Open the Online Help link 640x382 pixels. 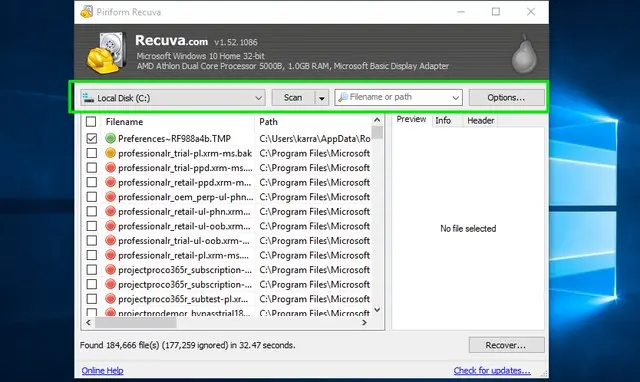(102, 371)
